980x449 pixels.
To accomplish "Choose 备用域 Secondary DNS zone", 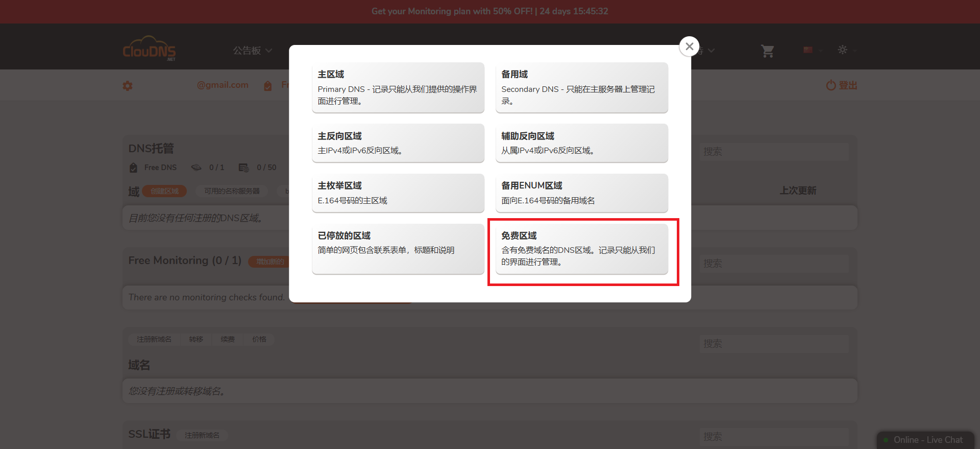I will point(581,87).
